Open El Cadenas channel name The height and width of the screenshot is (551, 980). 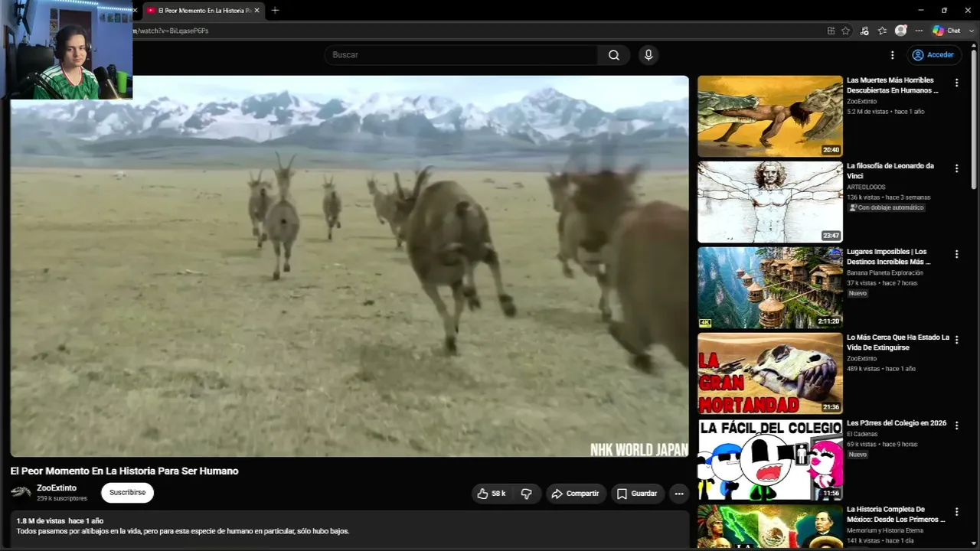coord(863,434)
